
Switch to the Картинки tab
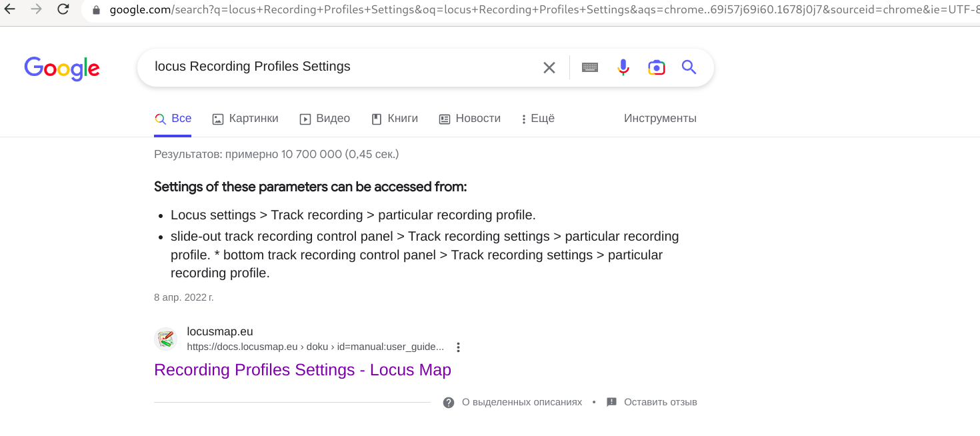(245, 119)
